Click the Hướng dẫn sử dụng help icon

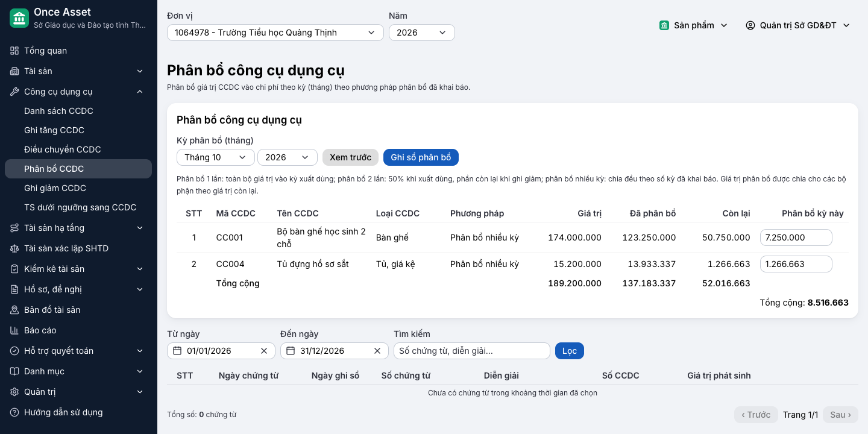(14, 412)
